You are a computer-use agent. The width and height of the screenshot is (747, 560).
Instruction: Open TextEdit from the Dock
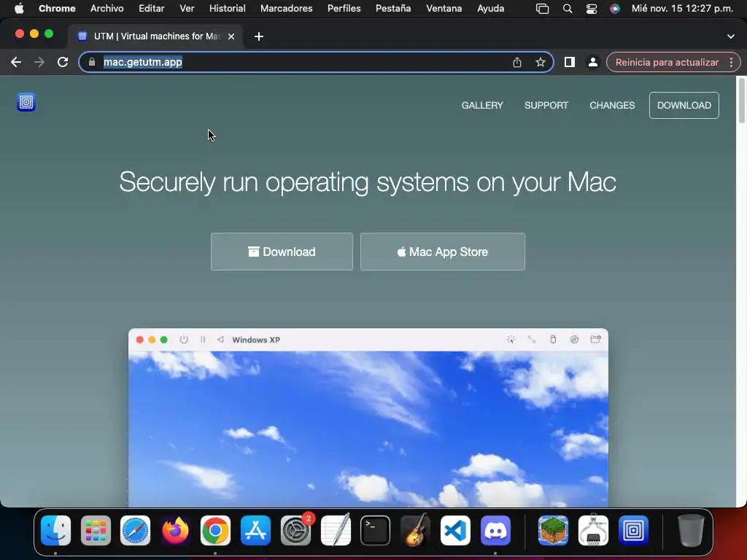click(x=336, y=530)
